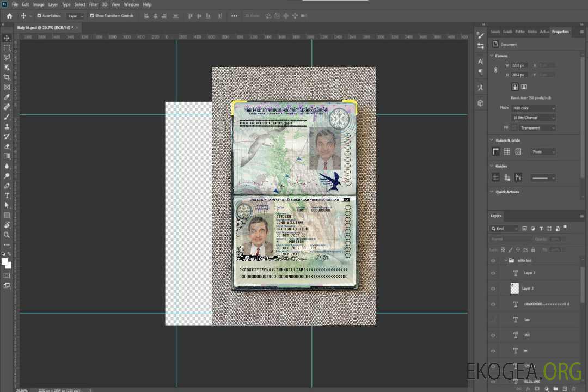The image size is (588, 392).
Task: Open three-dots more options in options bar
Action: (234, 16)
